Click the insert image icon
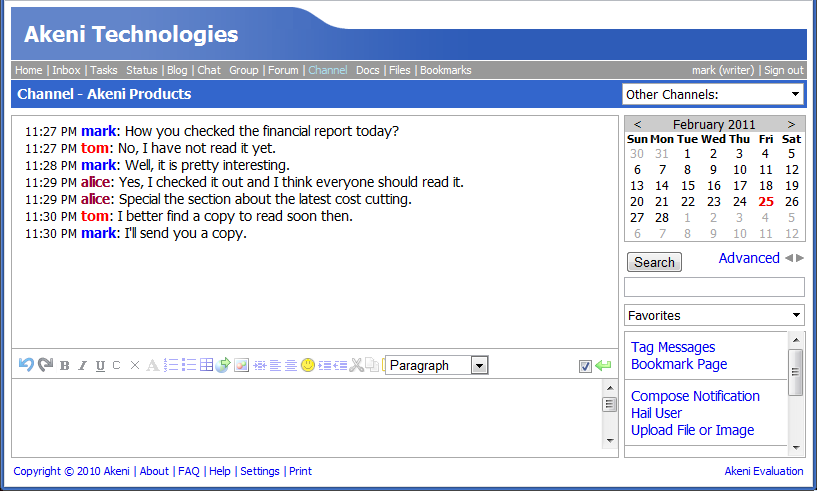Viewport: 817px width, 491px height. point(241,365)
